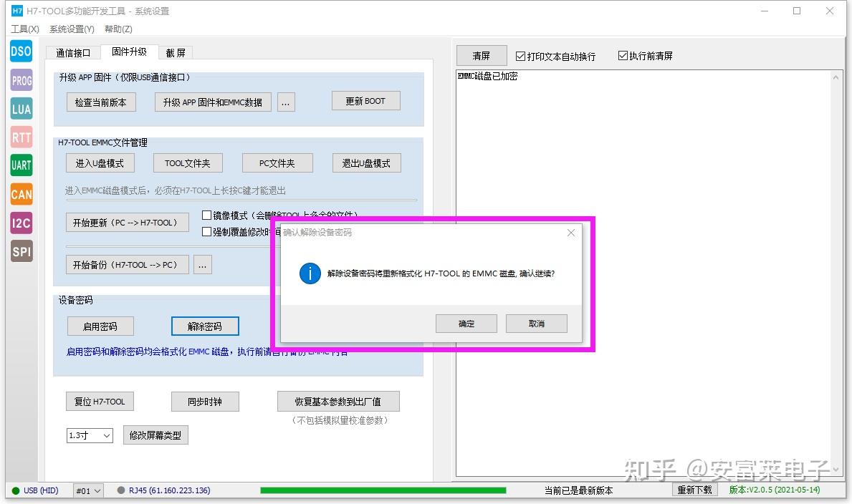Open the UART serial mode

[21, 165]
